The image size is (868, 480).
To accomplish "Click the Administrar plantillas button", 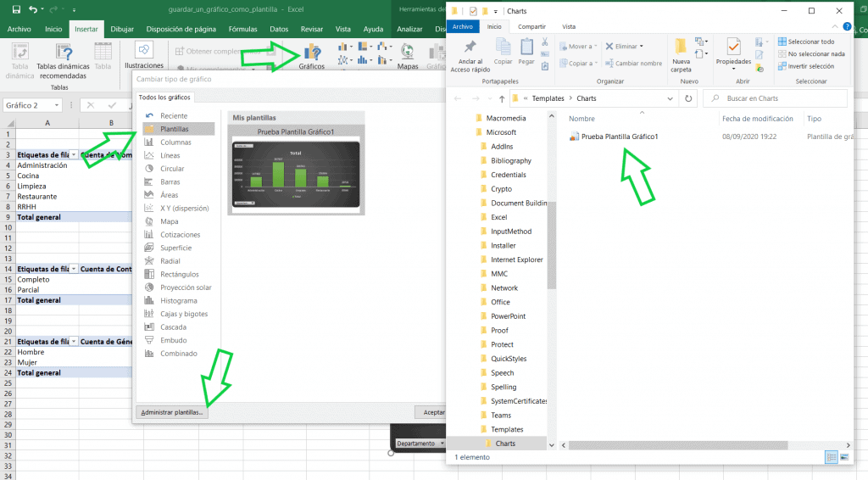I will [171, 412].
